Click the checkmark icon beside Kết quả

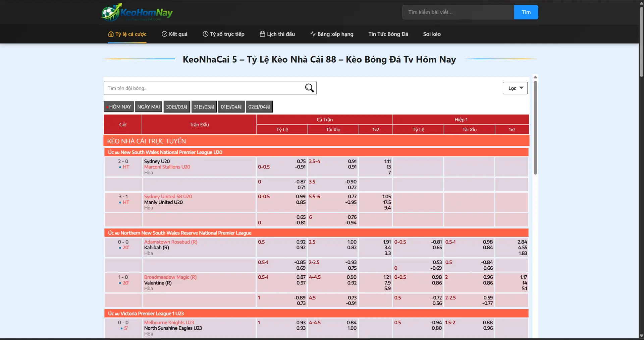(164, 34)
